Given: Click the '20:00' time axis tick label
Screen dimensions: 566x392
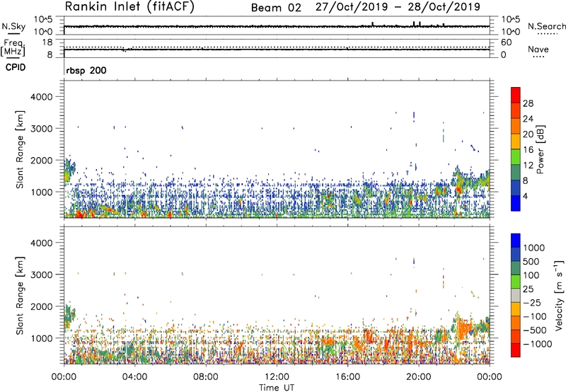Looking at the screenshot, I should click(418, 377).
